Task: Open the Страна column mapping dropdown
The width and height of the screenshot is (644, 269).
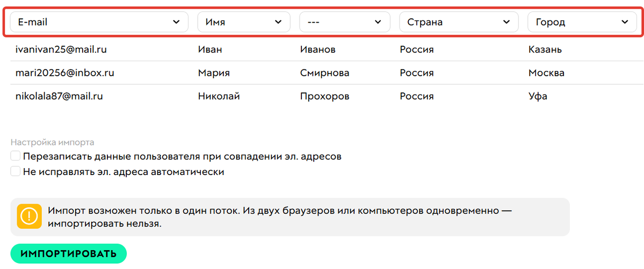Action: coord(459,22)
